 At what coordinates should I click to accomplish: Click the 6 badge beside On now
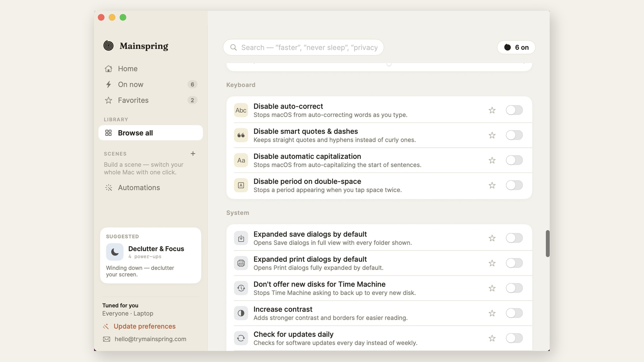click(192, 84)
